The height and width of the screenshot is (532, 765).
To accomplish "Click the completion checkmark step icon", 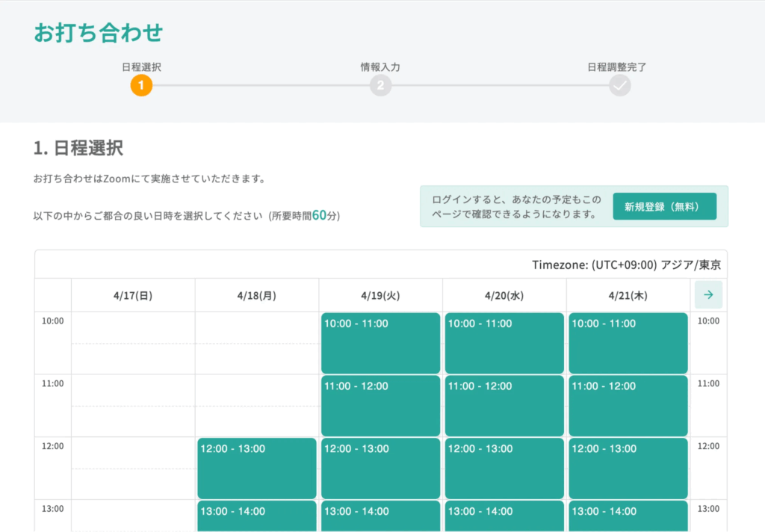I will [619, 86].
